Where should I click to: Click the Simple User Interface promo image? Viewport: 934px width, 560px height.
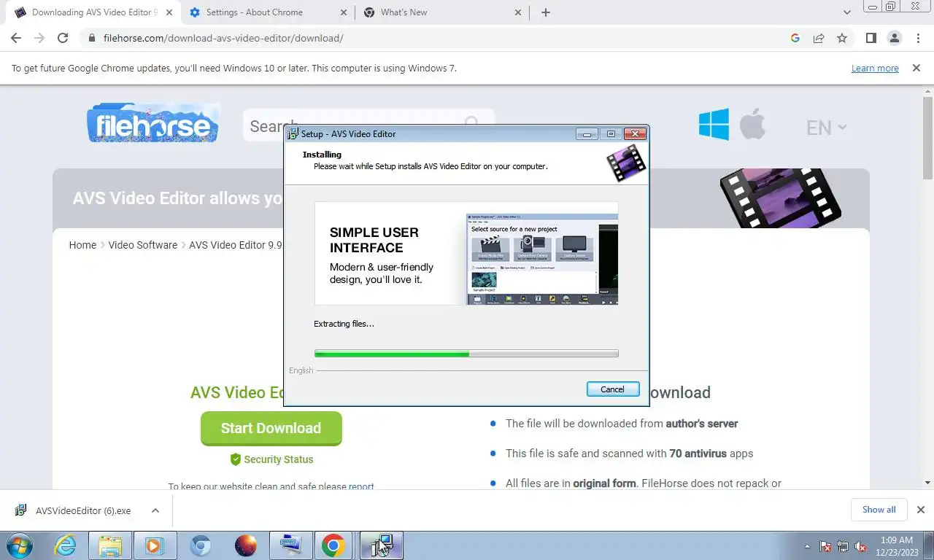(466, 253)
